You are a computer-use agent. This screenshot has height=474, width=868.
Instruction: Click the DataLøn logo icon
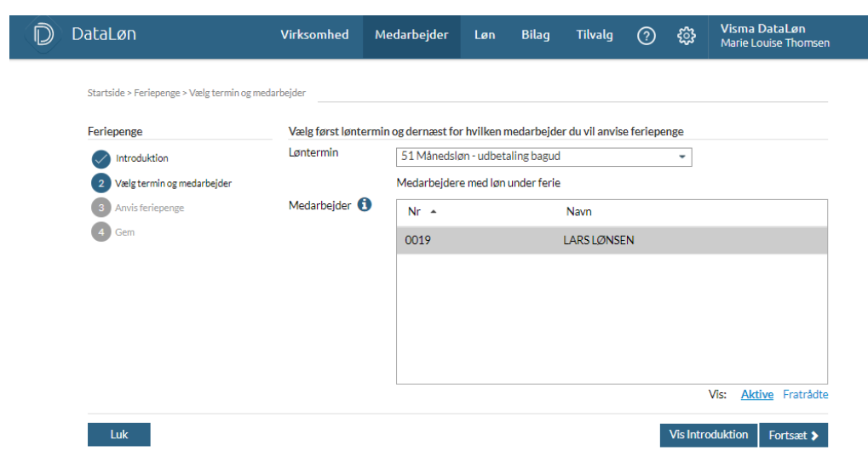(x=43, y=35)
